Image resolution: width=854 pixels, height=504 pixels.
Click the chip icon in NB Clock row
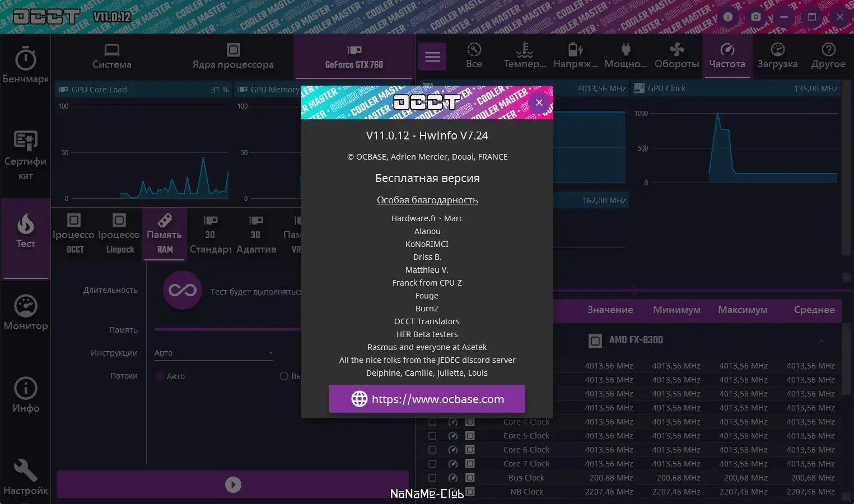[x=470, y=492]
